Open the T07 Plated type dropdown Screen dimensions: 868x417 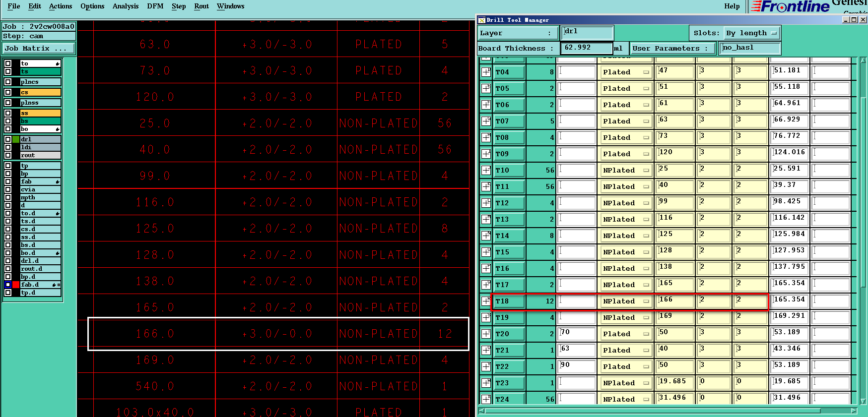(x=625, y=121)
